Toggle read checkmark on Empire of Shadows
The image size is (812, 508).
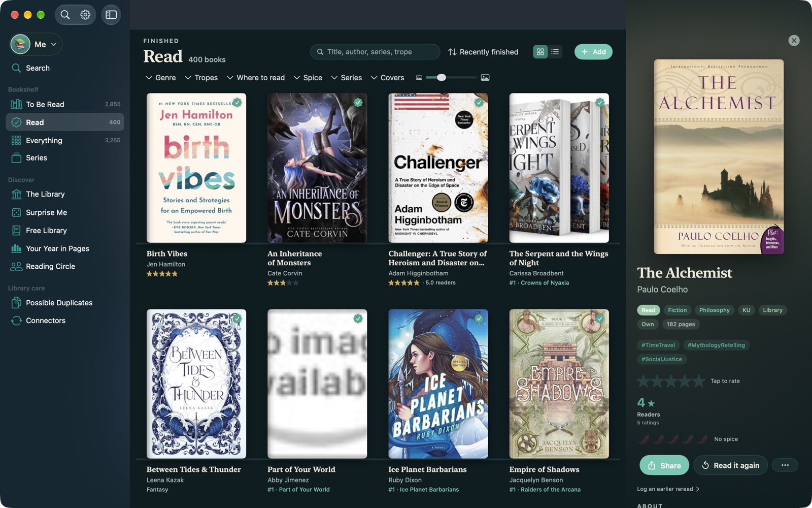click(600, 319)
